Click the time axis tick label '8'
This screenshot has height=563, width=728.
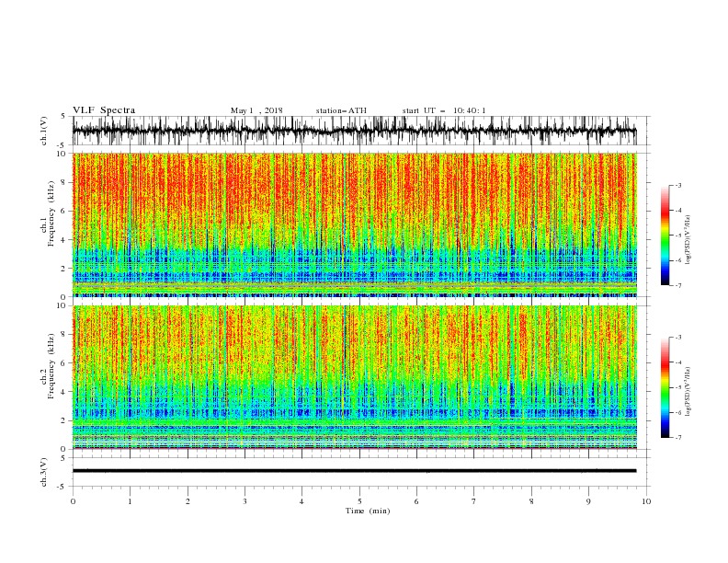(531, 501)
